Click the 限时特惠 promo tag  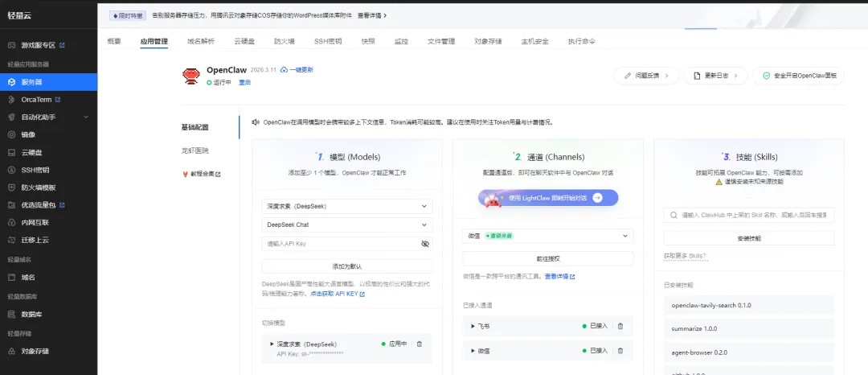click(128, 15)
